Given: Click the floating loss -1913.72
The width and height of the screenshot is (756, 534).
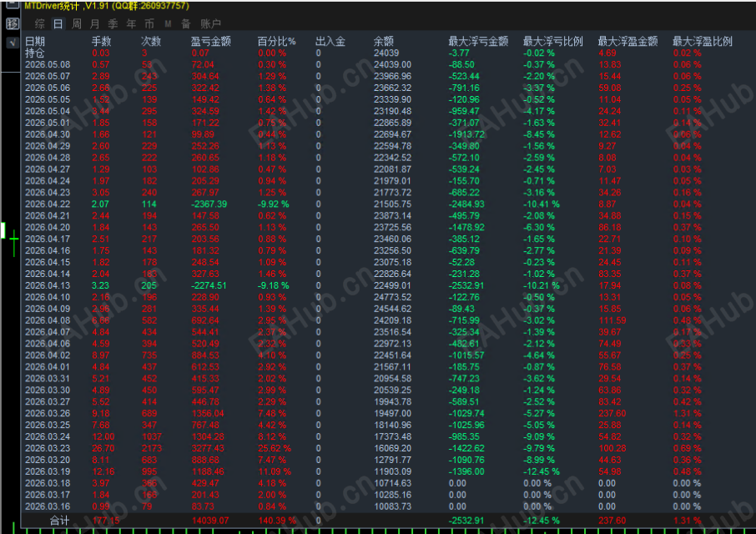Looking at the screenshot, I should [x=466, y=134].
